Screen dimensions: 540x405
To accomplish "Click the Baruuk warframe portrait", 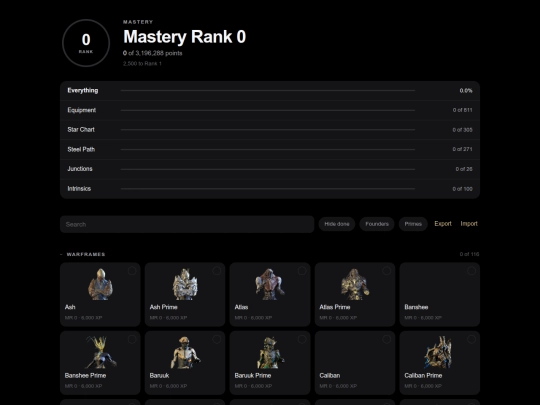I will (x=185, y=352).
